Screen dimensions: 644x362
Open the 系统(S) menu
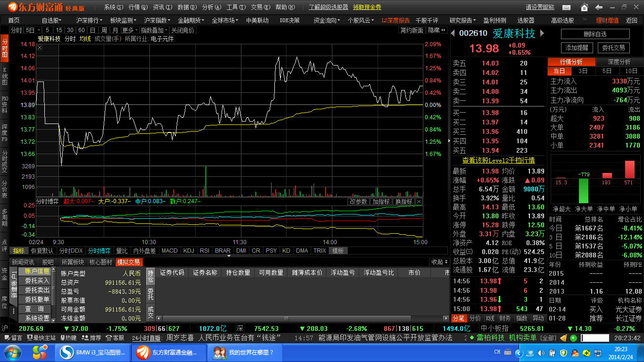coord(114,7)
